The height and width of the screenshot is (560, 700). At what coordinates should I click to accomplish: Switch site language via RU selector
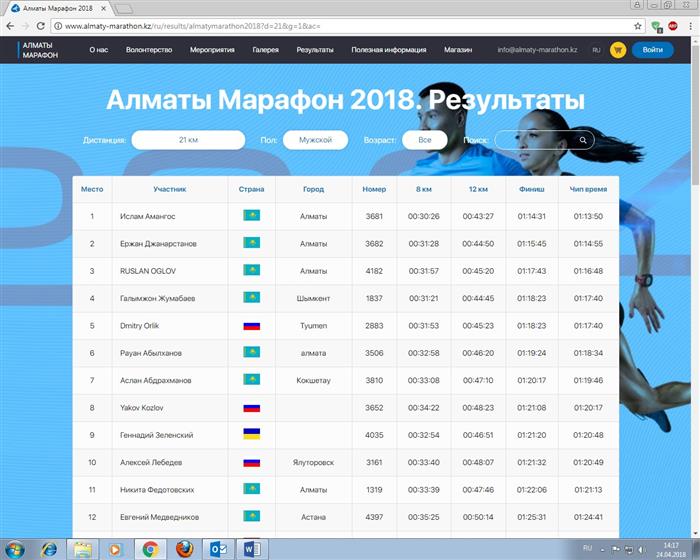tap(596, 49)
